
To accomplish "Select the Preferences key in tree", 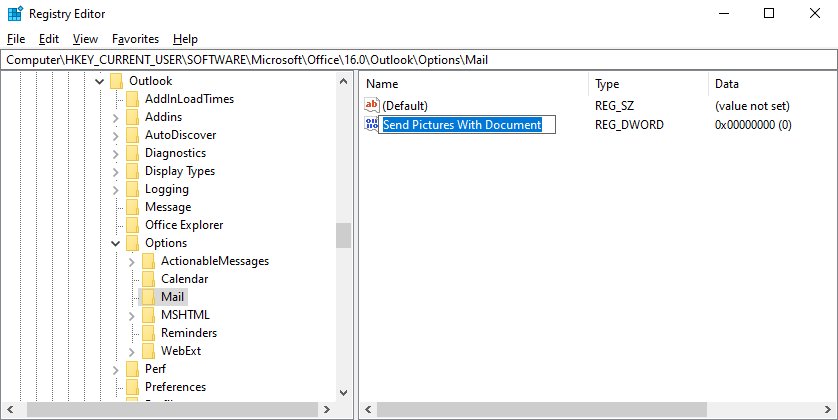I will (x=175, y=387).
